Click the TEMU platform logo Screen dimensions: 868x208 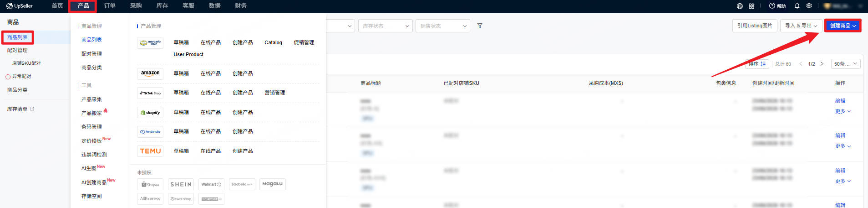pyautogui.click(x=150, y=151)
